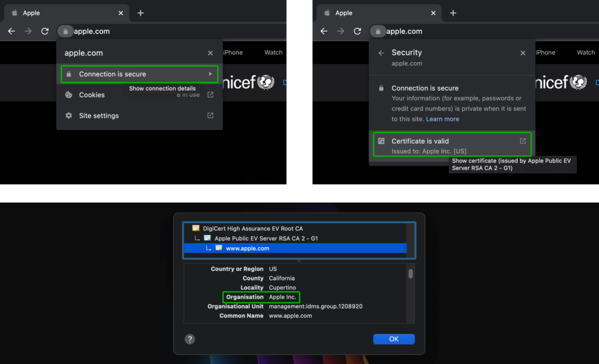Open help with the question mark button
The height and width of the screenshot is (364, 599).
pyautogui.click(x=190, y=339)
